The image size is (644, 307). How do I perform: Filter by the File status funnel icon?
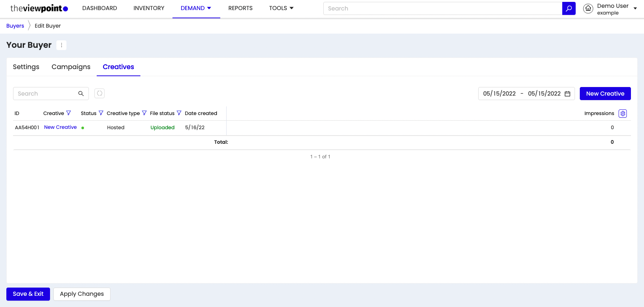pos(179,113)
